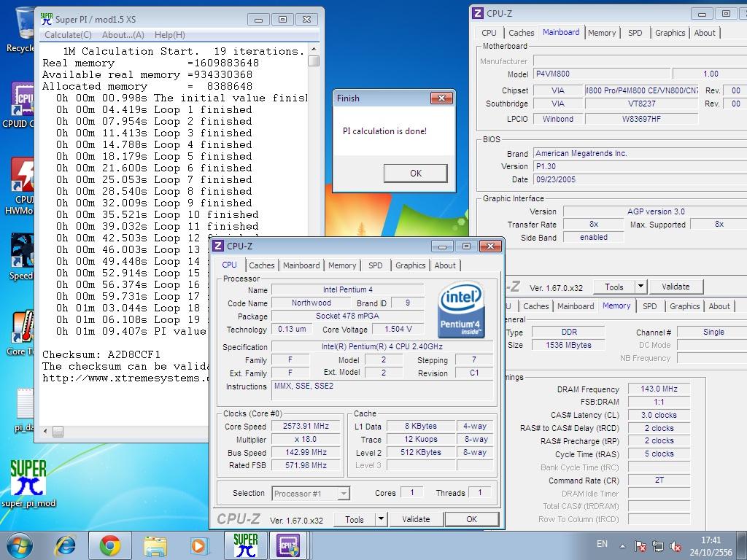
Task: Click Validate in the front CPU-Z window
Action: pos(416,519)
